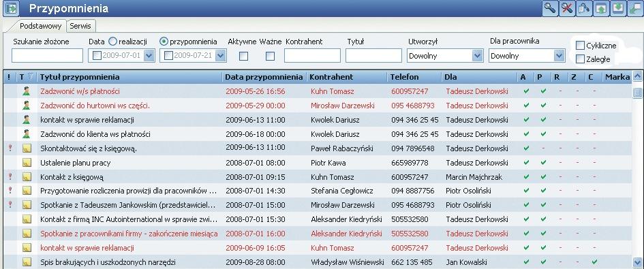Click the search magnifier icon in title bar

point(549,8)
